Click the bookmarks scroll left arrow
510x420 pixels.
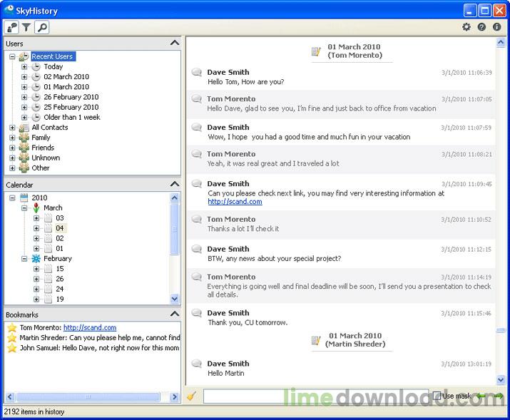(x=9, y=397)
